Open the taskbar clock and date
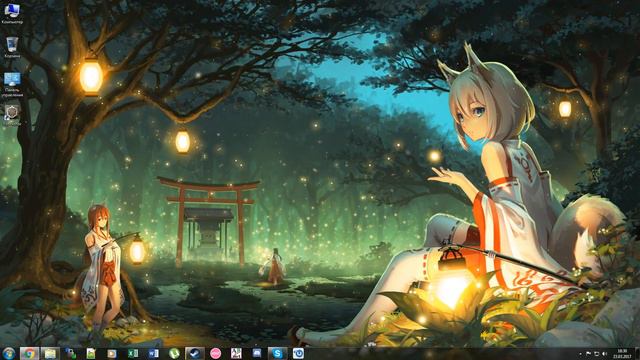640x360 pixels. (x=622, y=354)
